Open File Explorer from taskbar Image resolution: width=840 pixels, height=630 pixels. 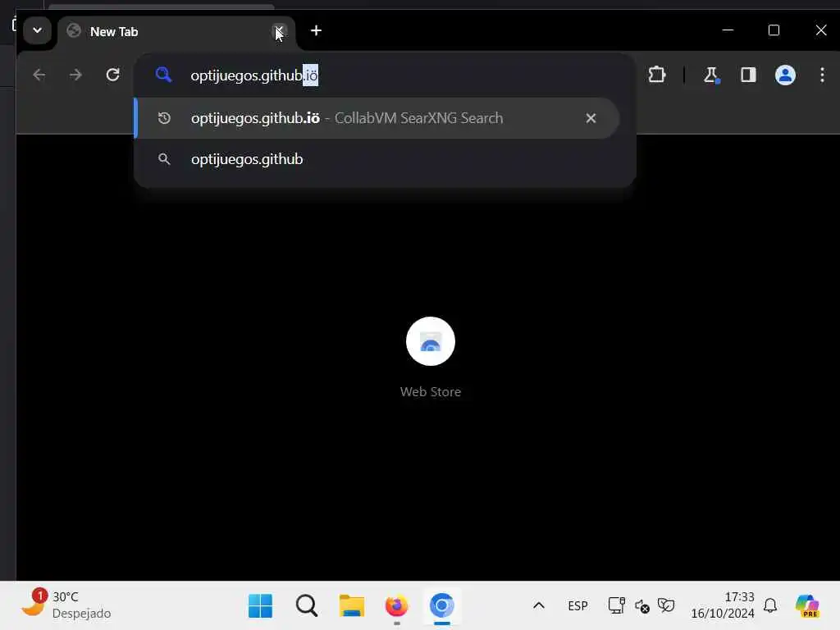351,606
